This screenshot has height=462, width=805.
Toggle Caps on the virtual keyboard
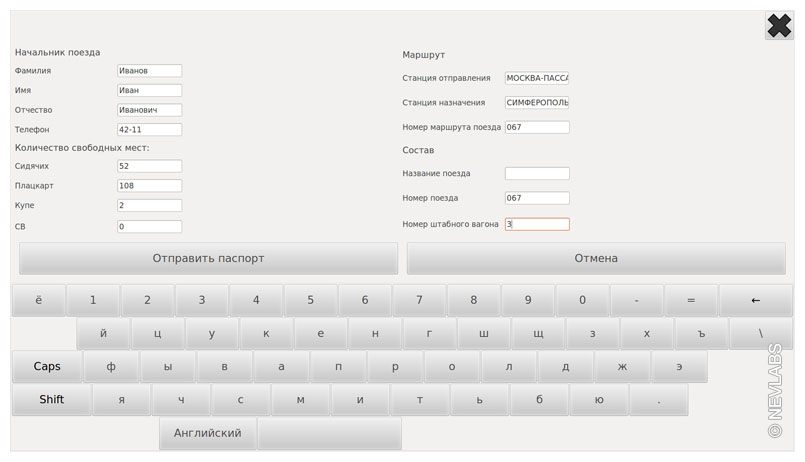pyautogui.click(x=47, y=367)
